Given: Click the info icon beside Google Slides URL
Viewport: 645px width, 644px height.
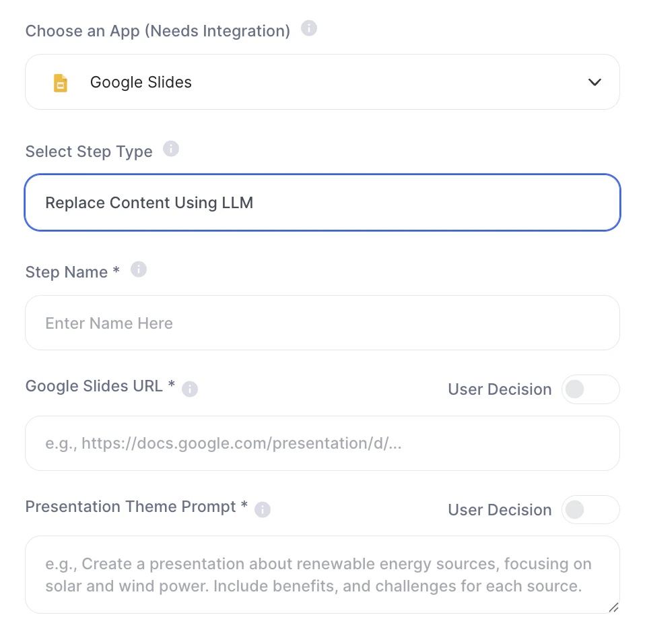Looking at the screenshot, I should (190, 389).
